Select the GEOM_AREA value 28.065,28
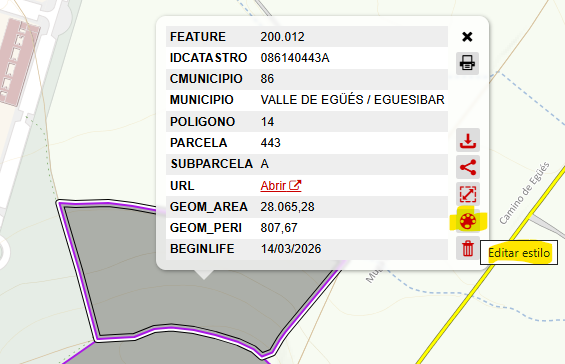This screenshot has height=364, width=565. tap(287, 207)
